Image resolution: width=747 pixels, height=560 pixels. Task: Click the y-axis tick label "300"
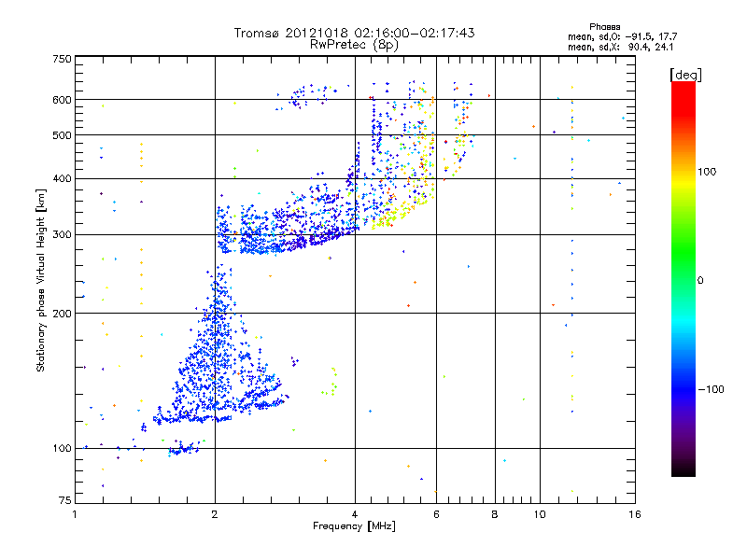[x=63, y=235]
